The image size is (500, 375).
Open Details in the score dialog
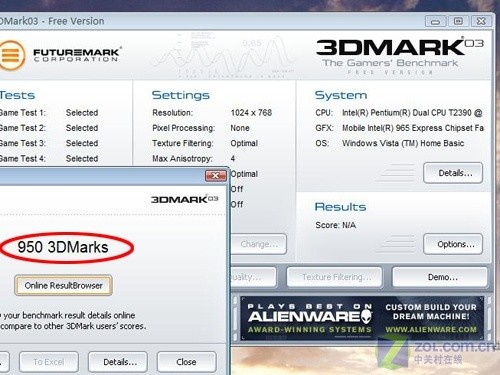click(x=118, y=362)
